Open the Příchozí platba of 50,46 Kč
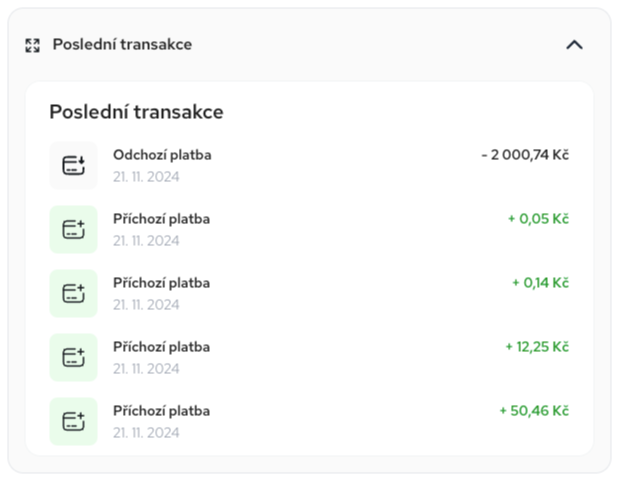Image resolution: width=621 pixels, height=487 pixels. [x=309, y=422]
